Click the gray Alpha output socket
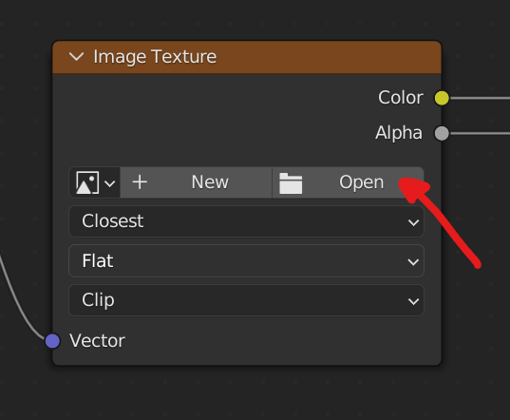Image resolution: width=510 pixels, height=420 pixels. click(x=442, y=133)
